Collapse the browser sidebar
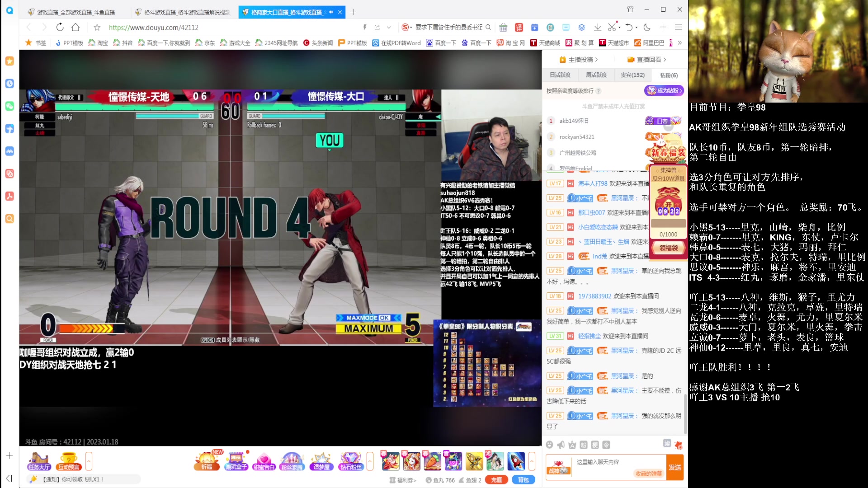868x488 pixels. [x=9, y=478]
